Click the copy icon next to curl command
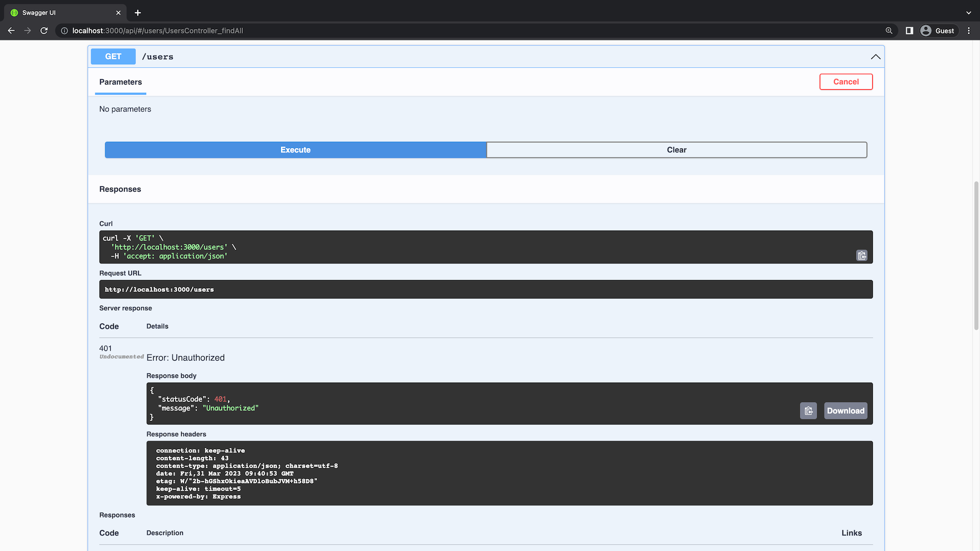980x551 pixels. coord(862,255)
